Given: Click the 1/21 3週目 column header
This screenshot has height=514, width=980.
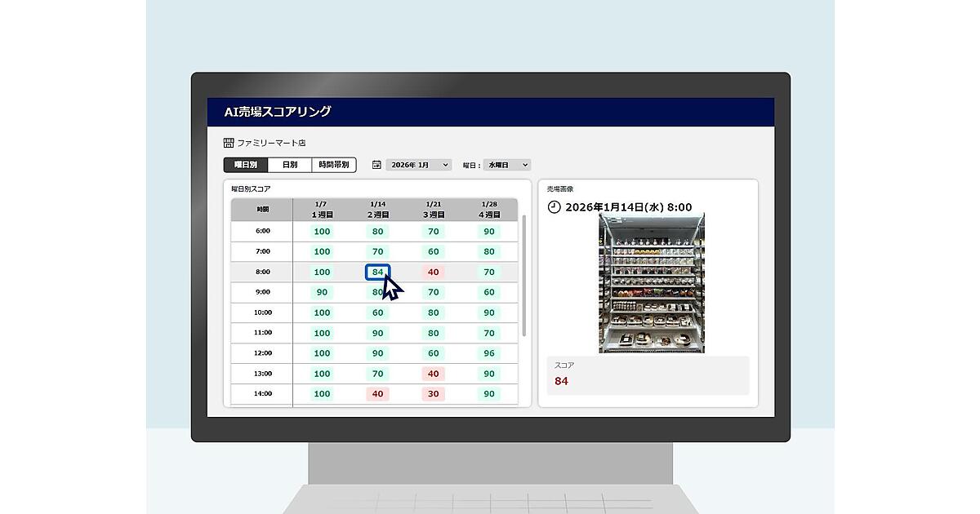Looking at the screenshot, I should click(433, 210).
